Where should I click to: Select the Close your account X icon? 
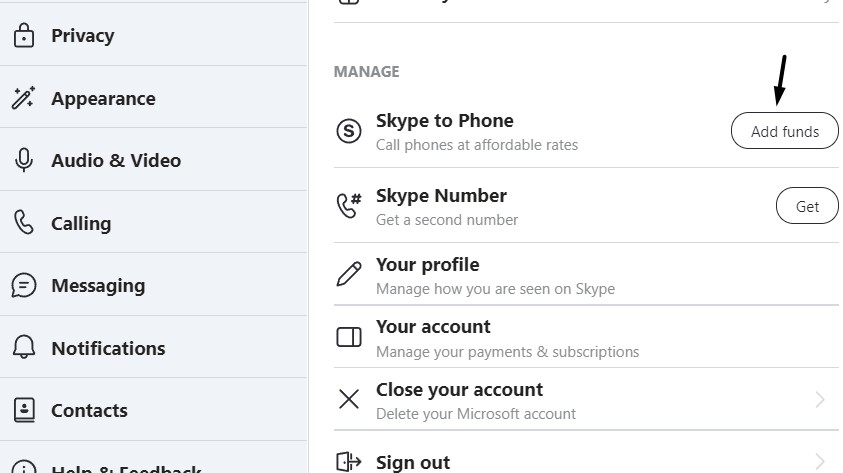point(349,400)
